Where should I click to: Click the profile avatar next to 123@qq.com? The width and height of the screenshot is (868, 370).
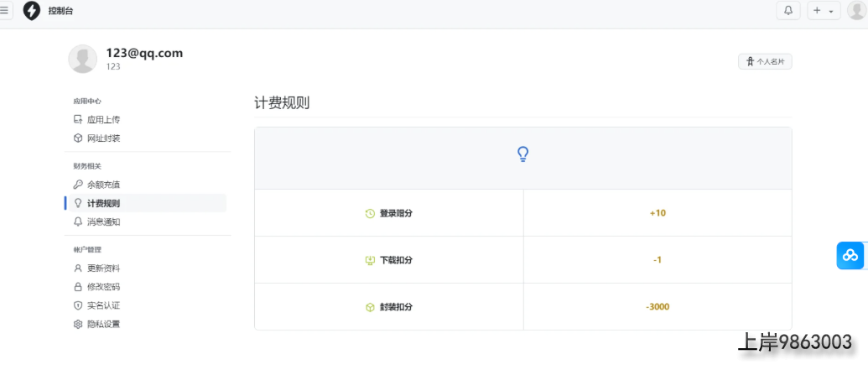tap(82, 59)
